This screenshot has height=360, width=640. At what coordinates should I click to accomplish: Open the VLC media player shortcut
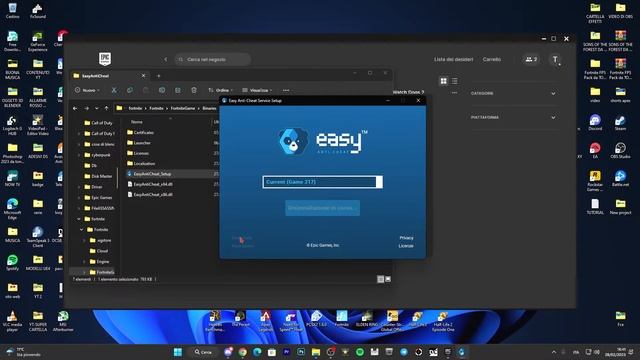[12, 321]
